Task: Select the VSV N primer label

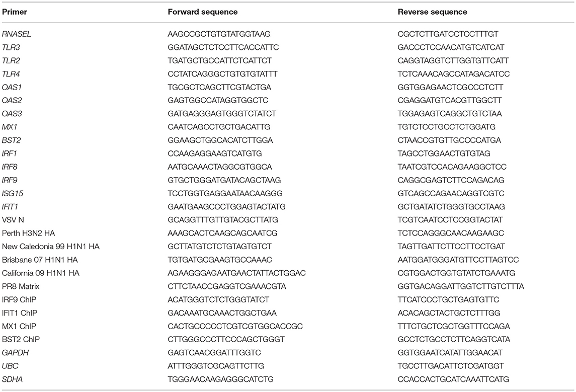Action: (x=13, y=220)
